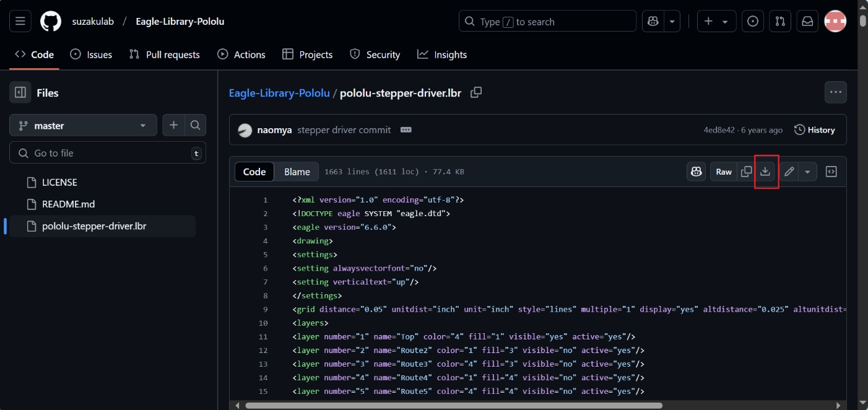The height and width of the screenshot is (410, 868).
Task: Open more edit options dropdown
Action: tap(808, 172)
